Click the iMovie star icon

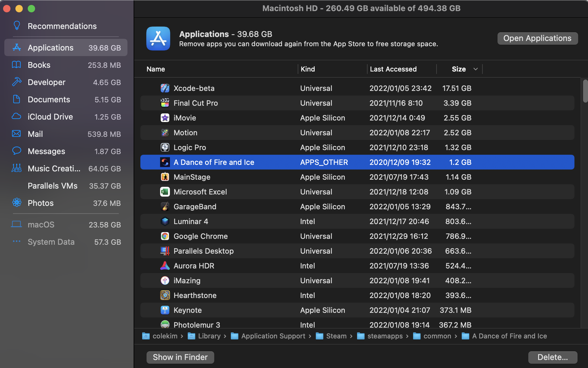[x=165, y=118]
